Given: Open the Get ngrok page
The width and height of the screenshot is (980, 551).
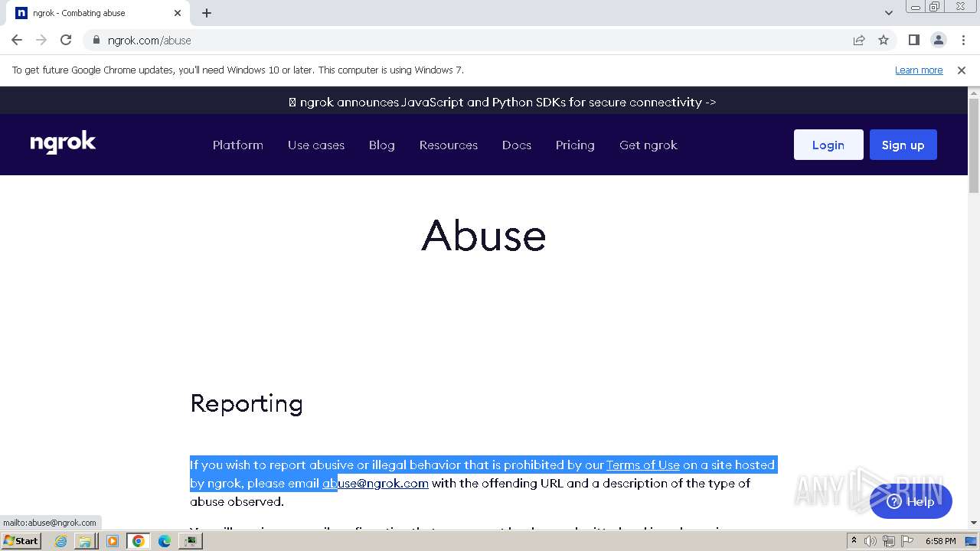Looking at the screenshot, I should click(648, 145).
